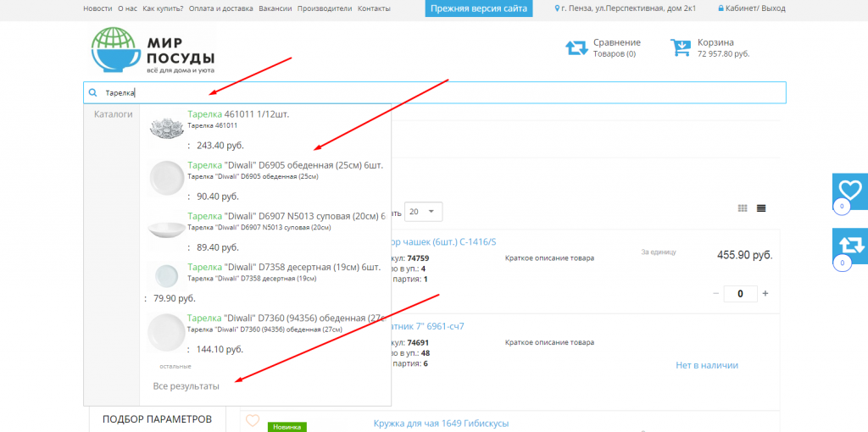Click the search magnifier icon
868x432 pixels.
tap(92, 93)
